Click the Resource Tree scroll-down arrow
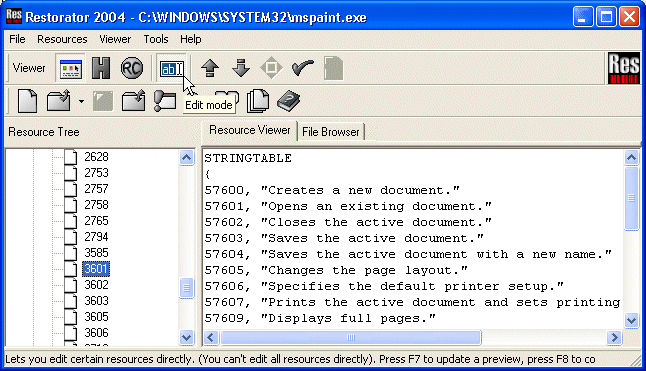The width and height of the screenshot is (646, 371). click(x=186, y=338)
